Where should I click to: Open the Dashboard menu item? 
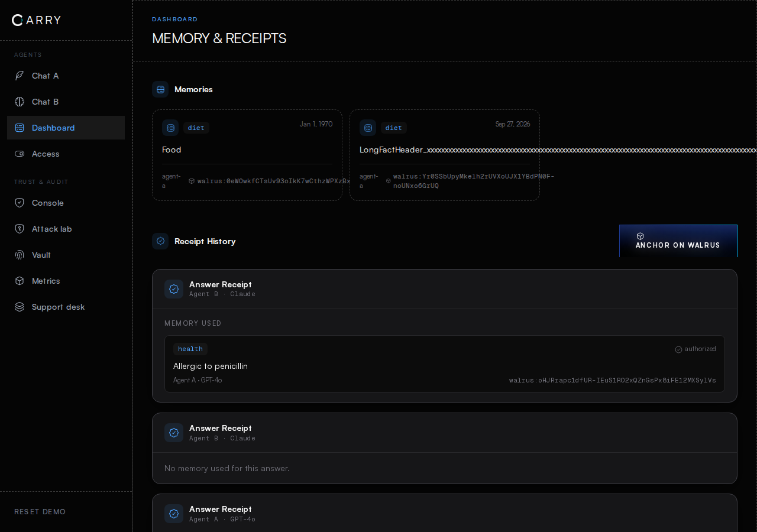[x=66, y=128]
